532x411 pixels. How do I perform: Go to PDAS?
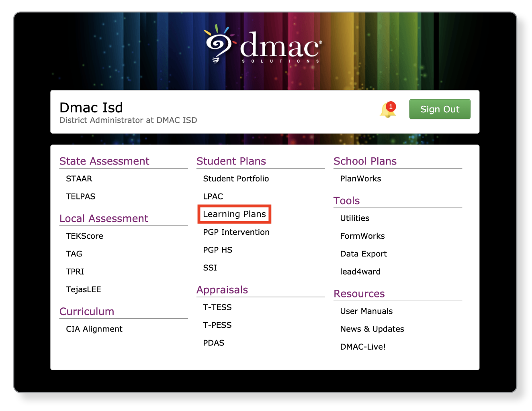tap(214, 343)
